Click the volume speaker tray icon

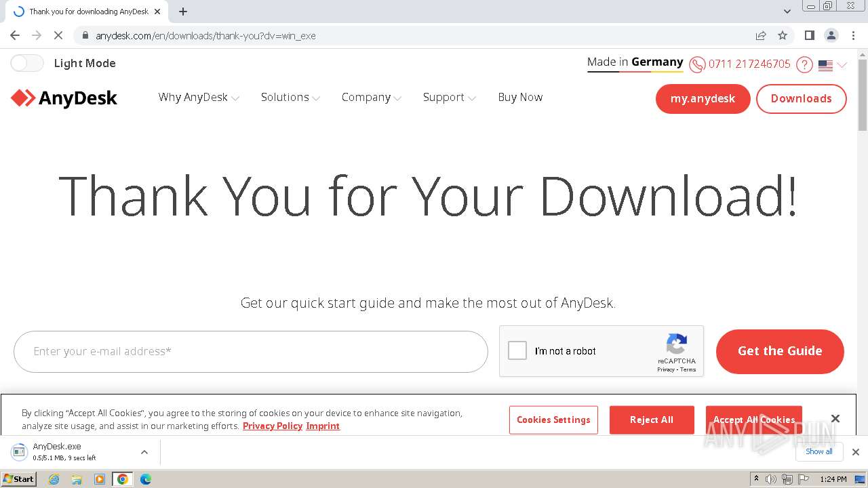pyautogui.click(x=771, y=479)
